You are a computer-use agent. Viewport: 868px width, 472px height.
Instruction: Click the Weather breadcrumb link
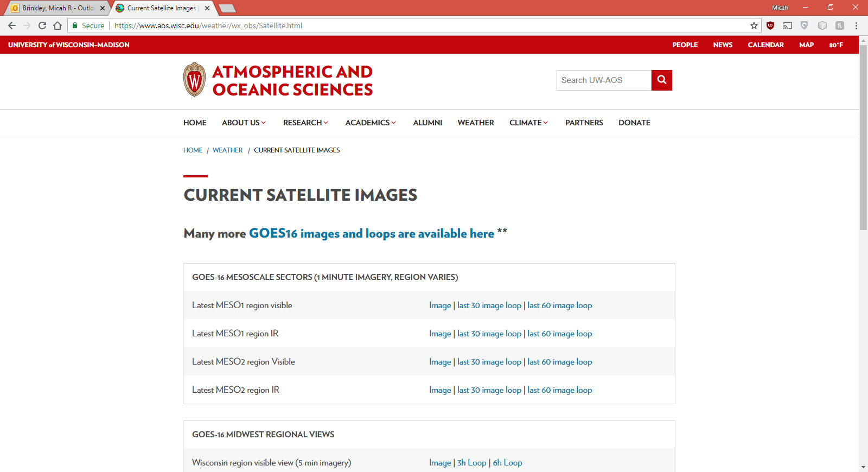tap(227, 150)
